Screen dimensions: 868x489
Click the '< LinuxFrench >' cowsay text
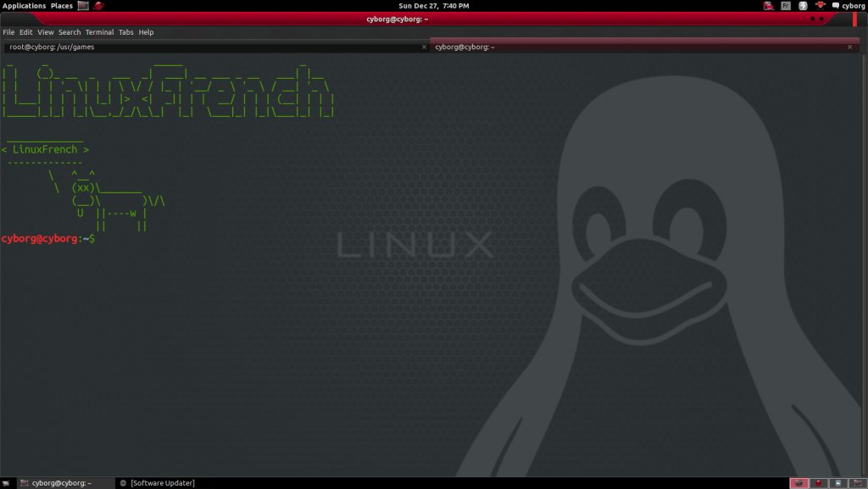click(x=45, y=149)
